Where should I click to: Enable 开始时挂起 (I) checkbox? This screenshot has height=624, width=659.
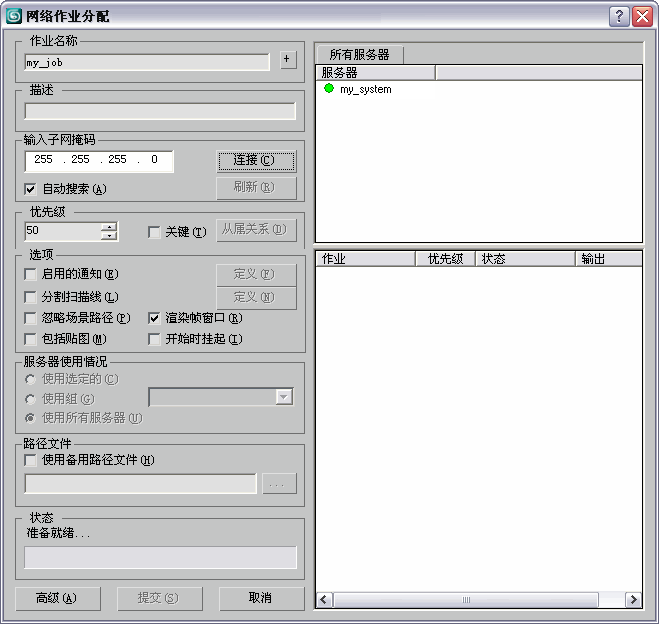tap(154, 339)
